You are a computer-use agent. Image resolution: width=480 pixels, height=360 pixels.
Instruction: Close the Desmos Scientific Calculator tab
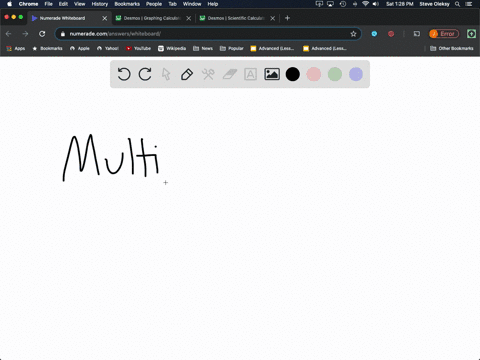coord(273,18)
